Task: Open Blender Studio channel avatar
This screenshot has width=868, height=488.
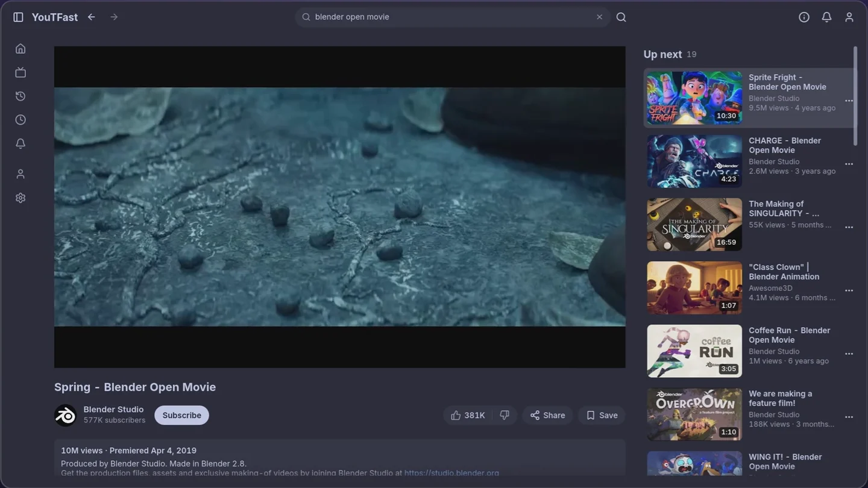Action: pos(65,415)
